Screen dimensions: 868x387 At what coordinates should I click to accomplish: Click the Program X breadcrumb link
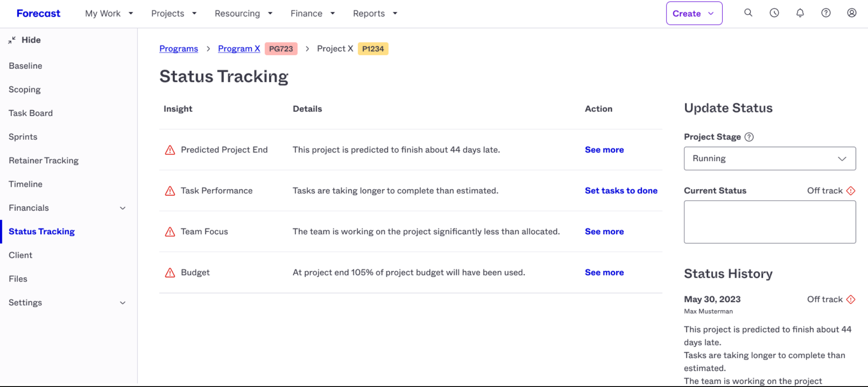(239, 49)
